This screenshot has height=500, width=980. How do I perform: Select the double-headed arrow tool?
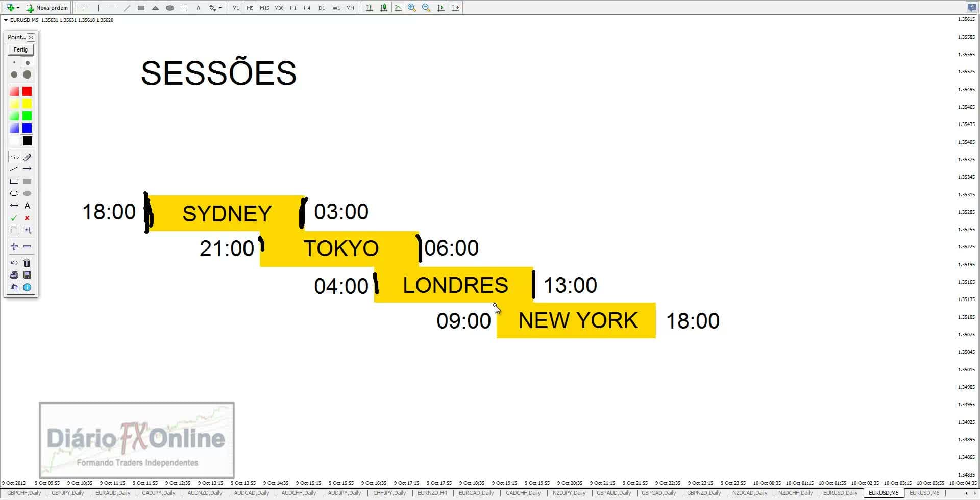point(14,206)
